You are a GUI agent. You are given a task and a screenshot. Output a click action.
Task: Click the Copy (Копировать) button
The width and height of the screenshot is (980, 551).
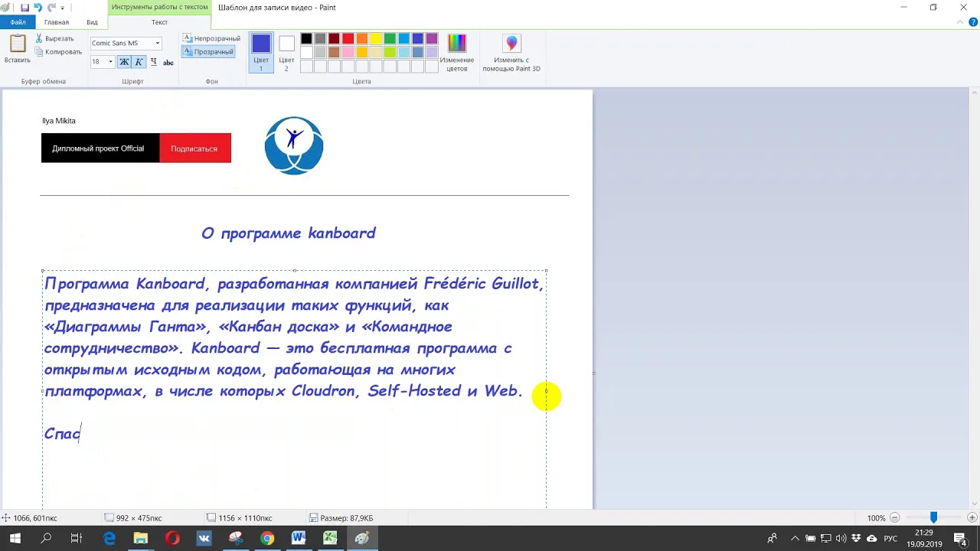point(58,52)
